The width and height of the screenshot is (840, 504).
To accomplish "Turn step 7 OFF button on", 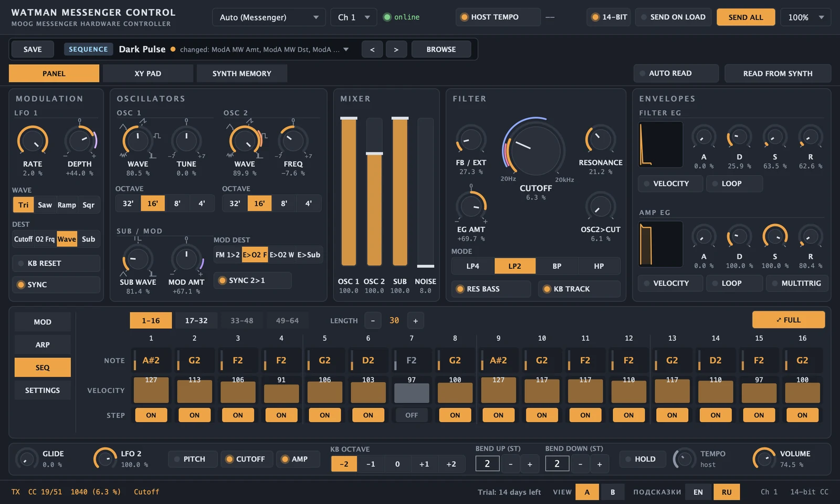I will coord(412,415).
